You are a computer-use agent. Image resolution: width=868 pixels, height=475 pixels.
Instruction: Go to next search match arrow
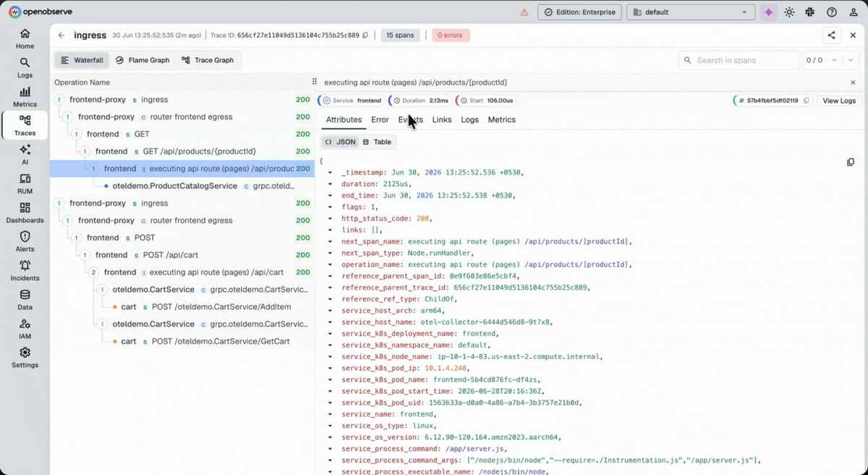[x=850, y=60]
